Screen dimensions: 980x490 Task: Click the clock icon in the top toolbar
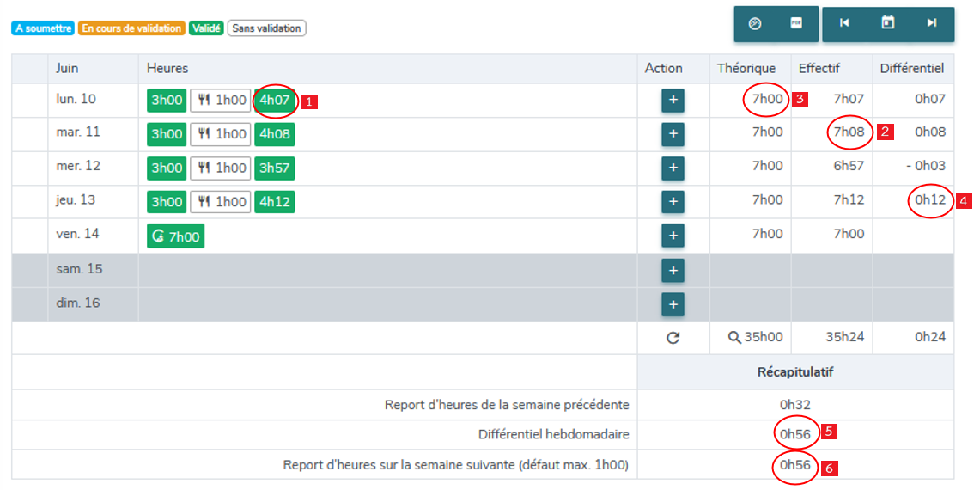pos(755,23)
